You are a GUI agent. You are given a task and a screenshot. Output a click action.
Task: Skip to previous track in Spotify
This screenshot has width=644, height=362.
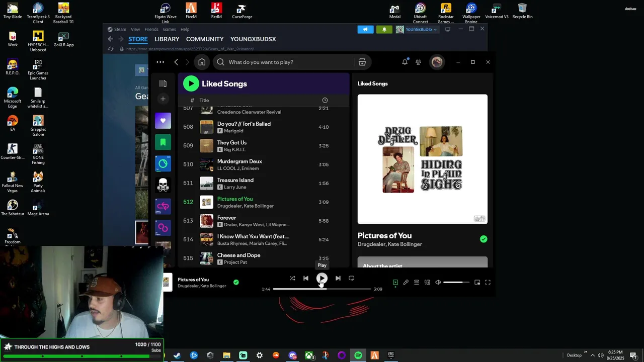306,278
